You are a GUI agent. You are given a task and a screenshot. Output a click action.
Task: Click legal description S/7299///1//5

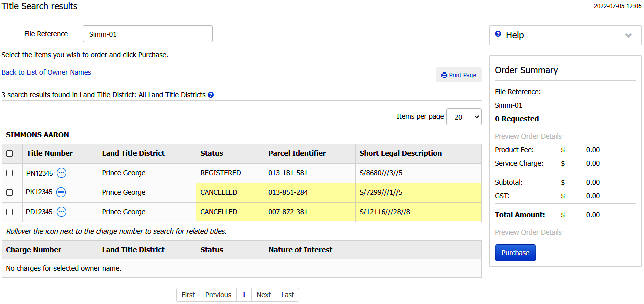[x=381, y=192]
